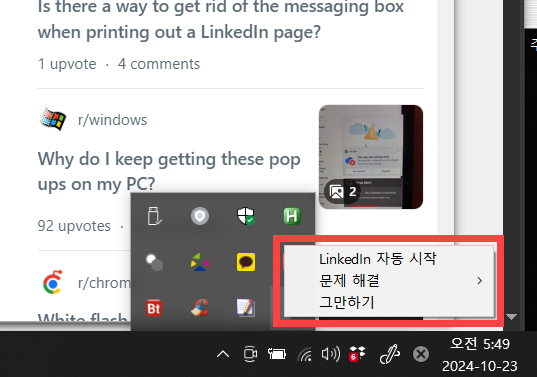Open the Wi-Fi network taskbar icon
Viewport: 537px width, 377px height.
click(x=304, y=354)
